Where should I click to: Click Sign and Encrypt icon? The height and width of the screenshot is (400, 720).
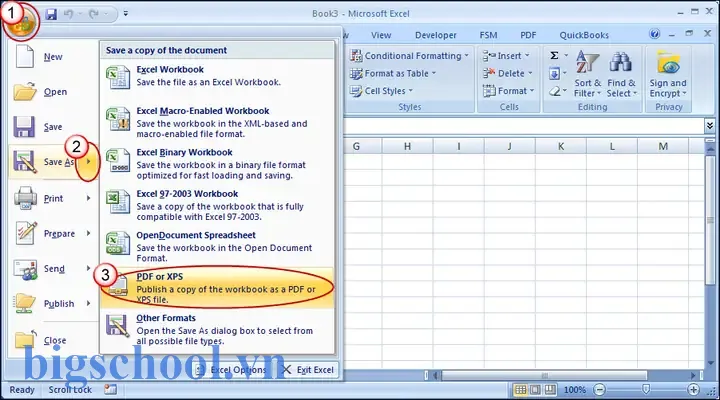click(x=668, y=64)
